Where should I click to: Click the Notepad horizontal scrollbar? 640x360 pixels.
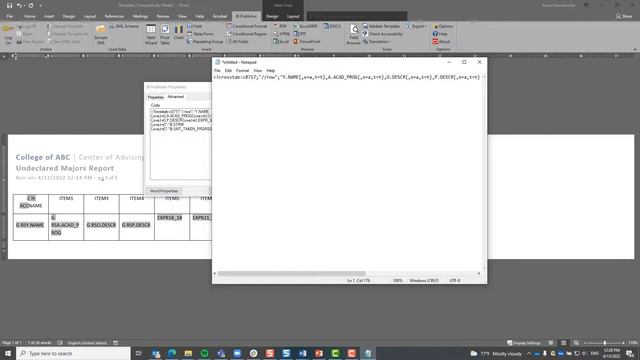291,273
